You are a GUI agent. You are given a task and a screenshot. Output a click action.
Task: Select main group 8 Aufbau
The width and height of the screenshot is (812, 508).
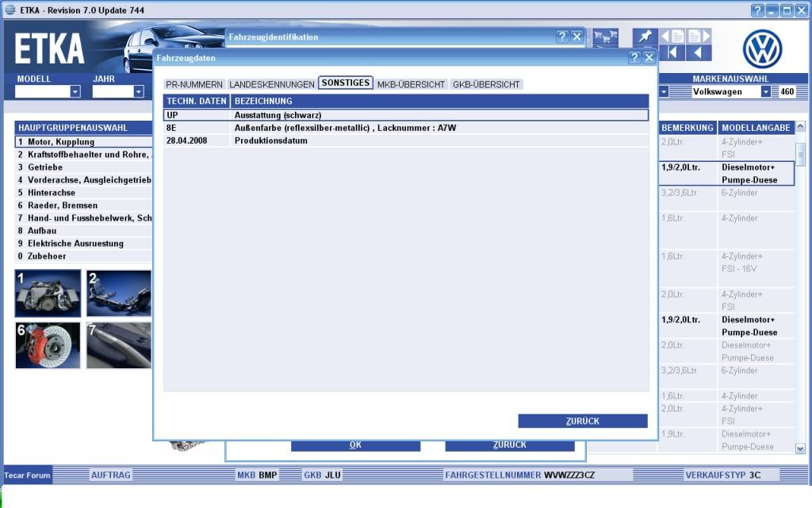coord(84,231)
